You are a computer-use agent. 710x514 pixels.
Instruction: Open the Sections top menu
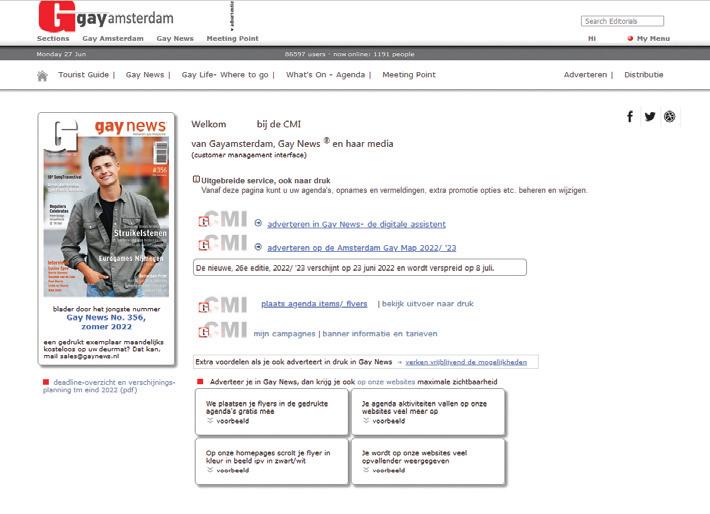[x=53, y=38]
